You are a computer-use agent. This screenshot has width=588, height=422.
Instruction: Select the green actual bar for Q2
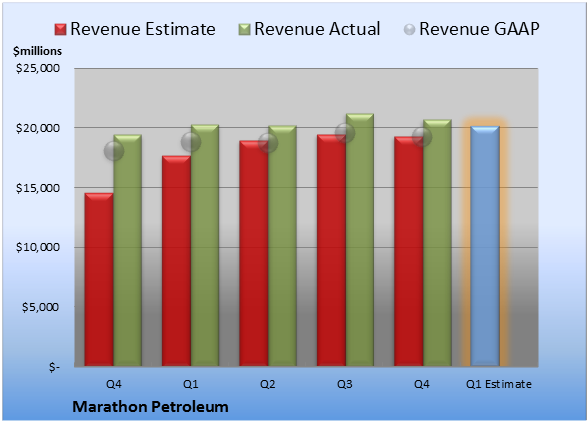point(282,246)
